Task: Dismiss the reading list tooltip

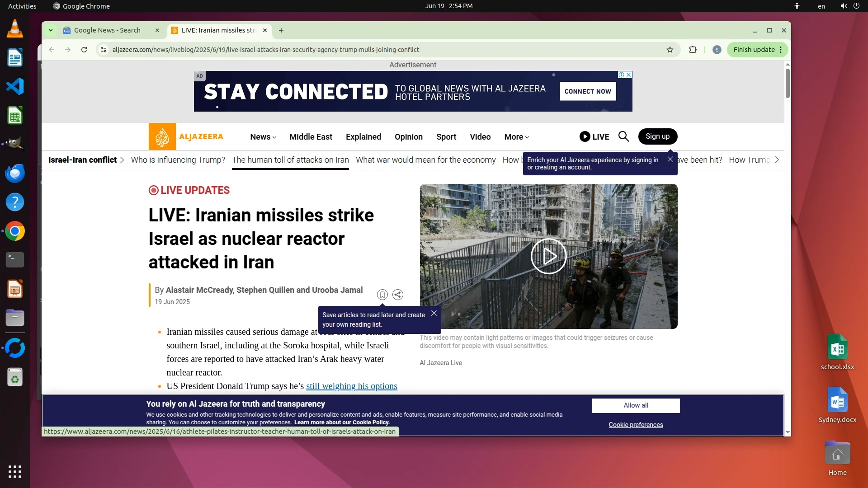Action: point(434,313)
